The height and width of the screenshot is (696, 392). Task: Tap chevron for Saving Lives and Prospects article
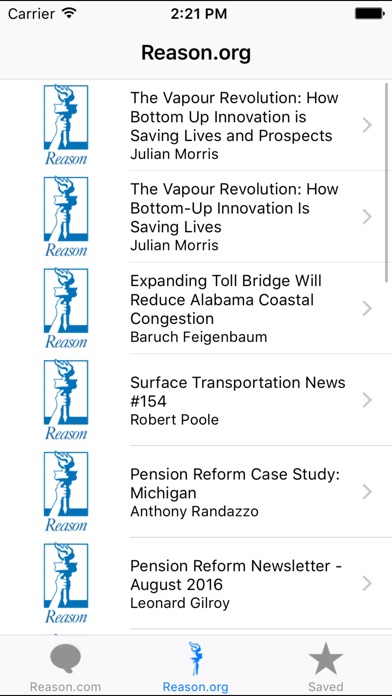coord(367,125)
